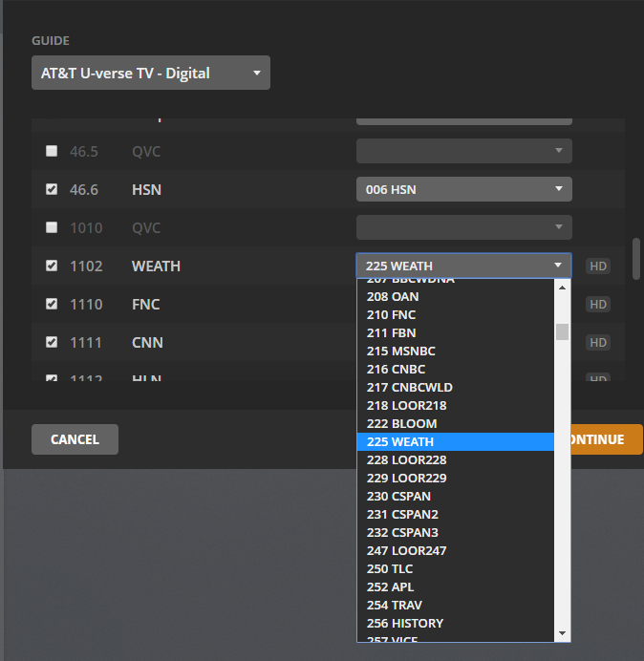Image resolution: width=644 pixels, height=661 pixels.
Task: Select 211 FBN from the list
Action: coord(456,333)
